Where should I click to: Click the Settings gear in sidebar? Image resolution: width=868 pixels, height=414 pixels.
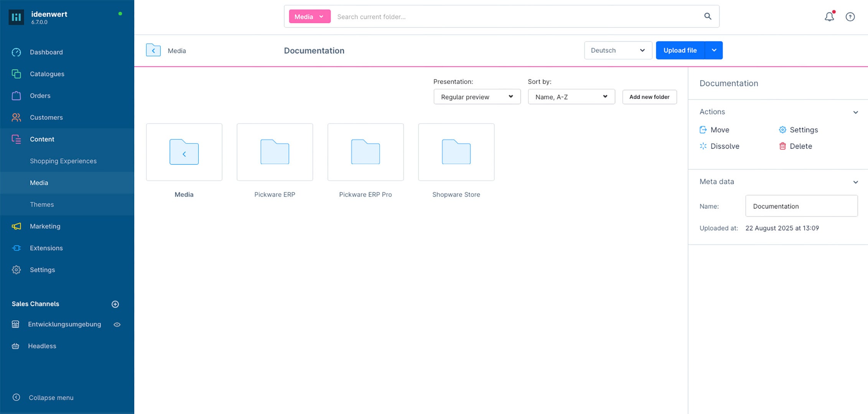point(16,270)
